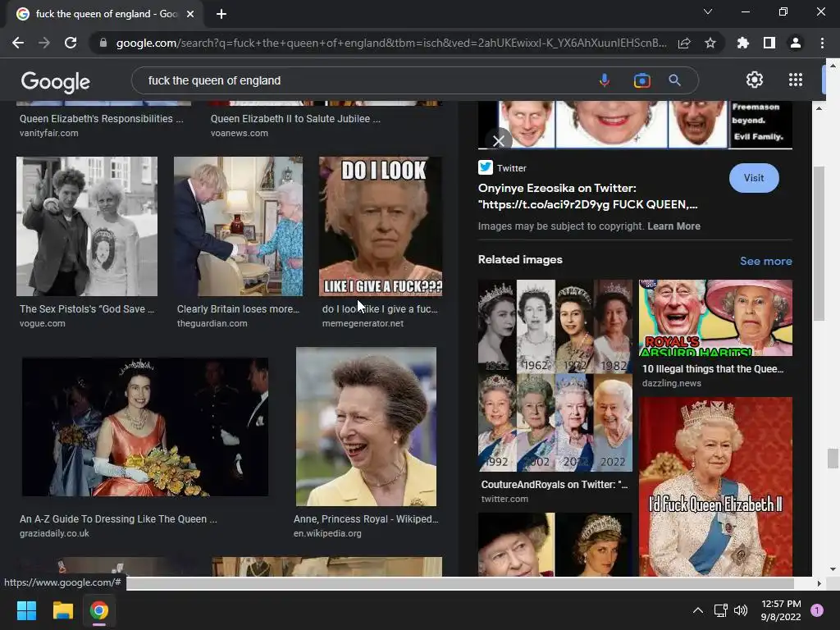Viewport: 840px width, 630px height.
Task: Go to Google home via logo
Action: (56, 81)
